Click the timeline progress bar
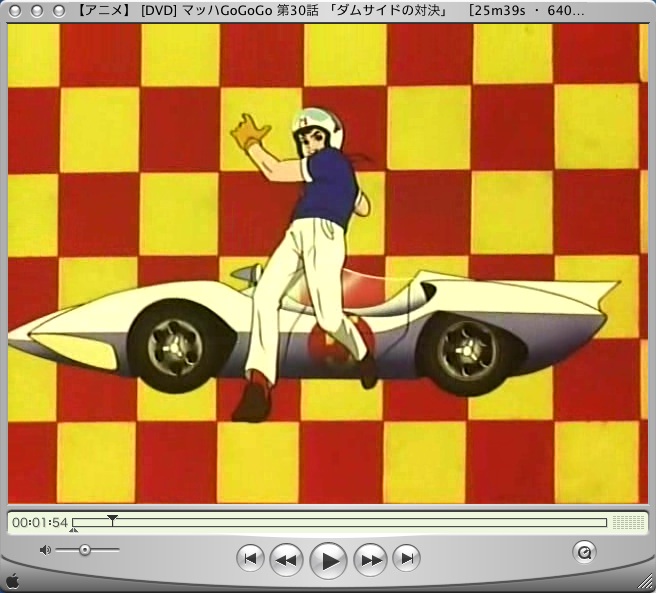Screen dimensions: 656x593 339,522
